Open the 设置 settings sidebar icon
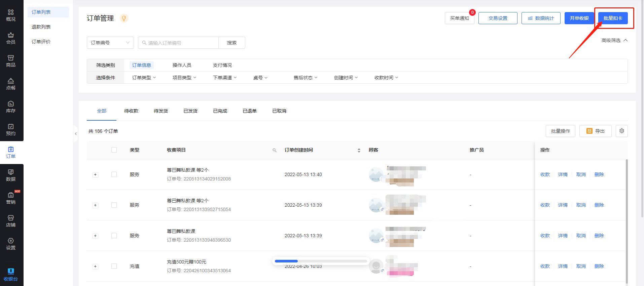 pyautogui.click(x=11, y=244)
